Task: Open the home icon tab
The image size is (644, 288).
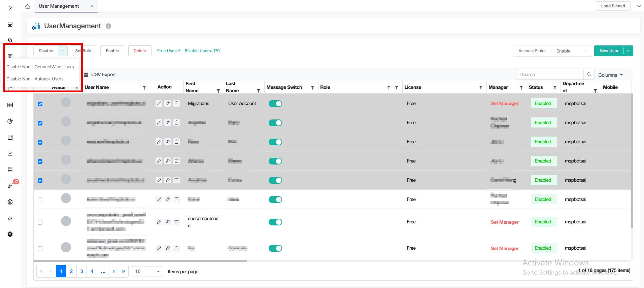Action: click(x=28, y=6)
